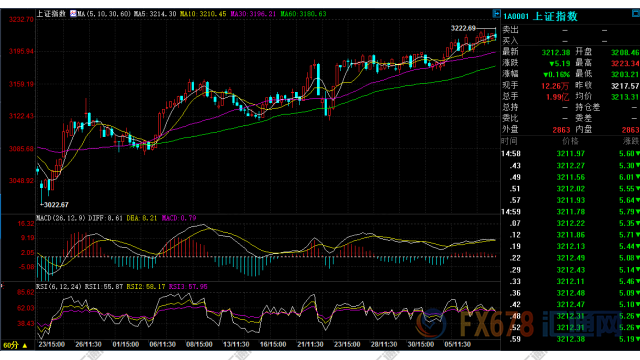Screen dimensions: 640x360
Task: Select the 总手 value 1.99亿
Action: tap(558, 97)
